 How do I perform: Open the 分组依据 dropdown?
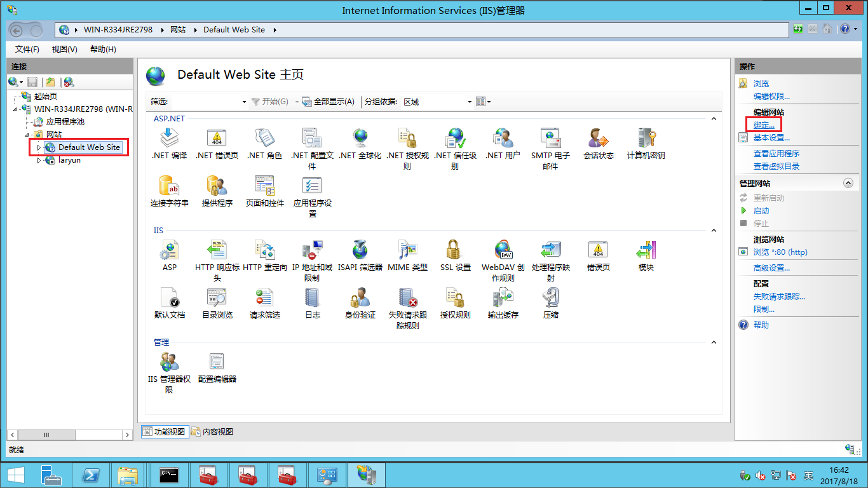[470, 102]
